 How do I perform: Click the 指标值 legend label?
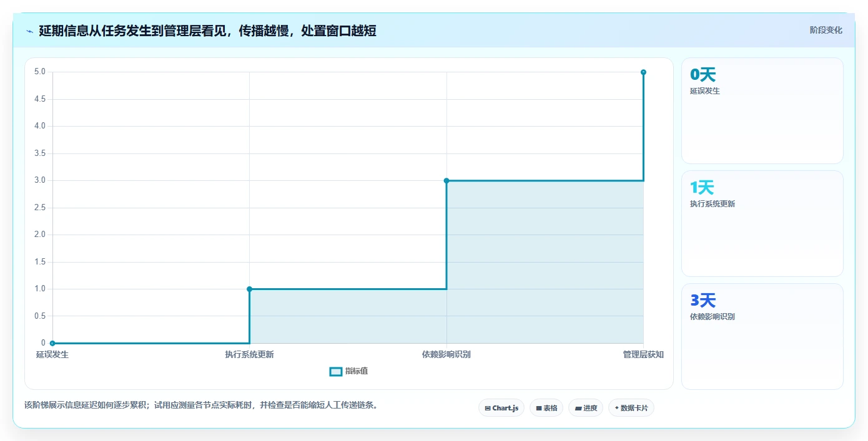tap(357, 371)
